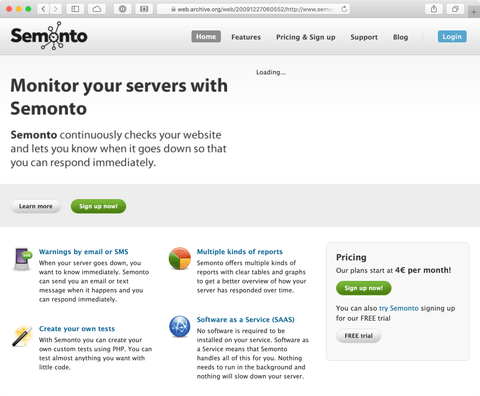Click the web.archive.org address bar
Screen dimensions: 480x396
click(254, 9)
